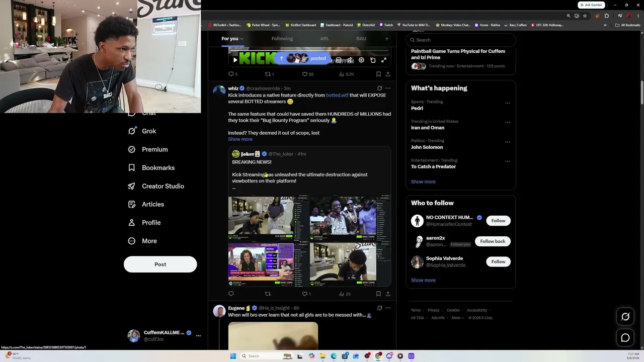Seek along the video progress bar

[309, 50]
